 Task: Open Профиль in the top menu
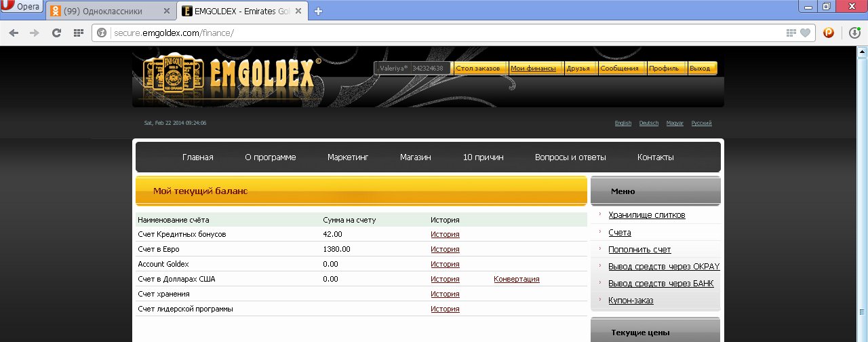(x=663, y=69)
